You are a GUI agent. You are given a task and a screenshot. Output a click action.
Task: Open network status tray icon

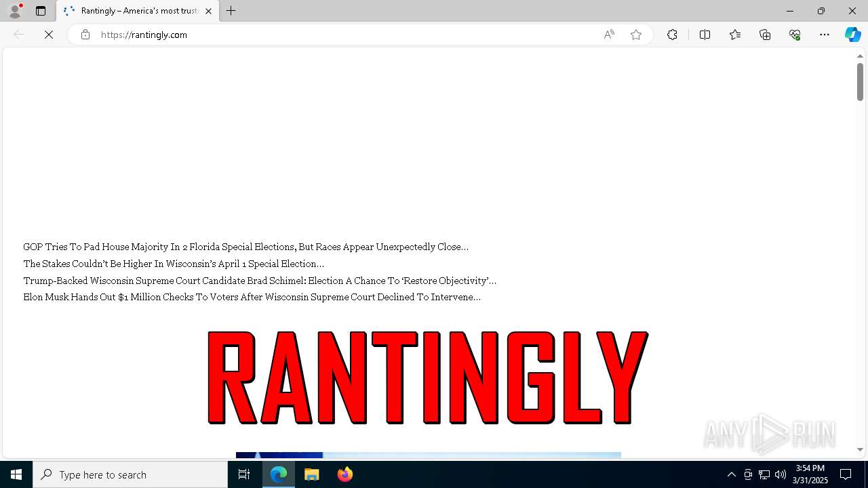764,474
